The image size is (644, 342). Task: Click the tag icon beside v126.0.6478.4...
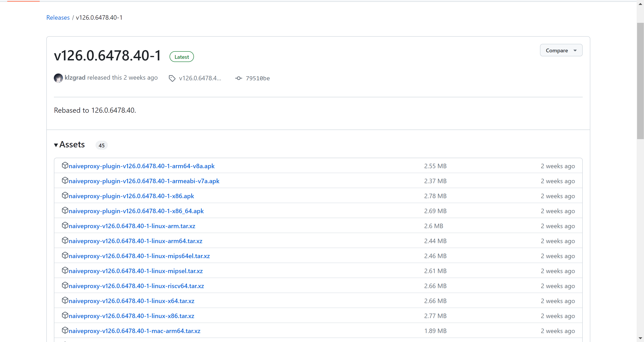click(x=172, y=78)
